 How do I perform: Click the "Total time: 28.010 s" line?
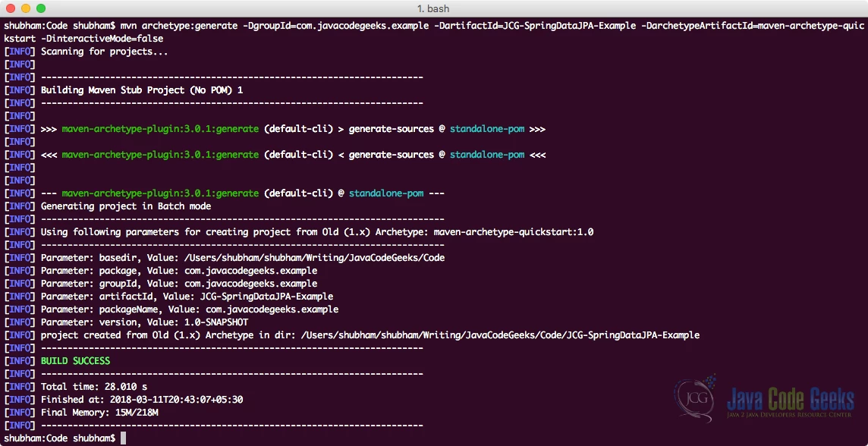tap(93, 387)
